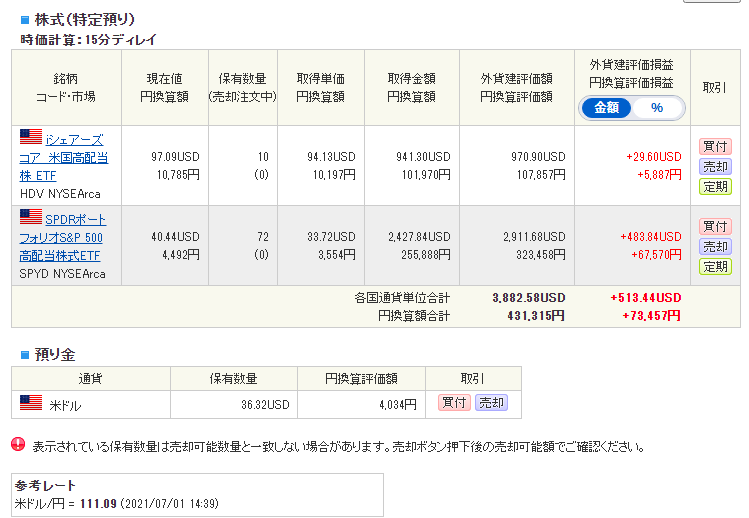
Task: Click blue square icon beside 預り金
Action: 25,355
